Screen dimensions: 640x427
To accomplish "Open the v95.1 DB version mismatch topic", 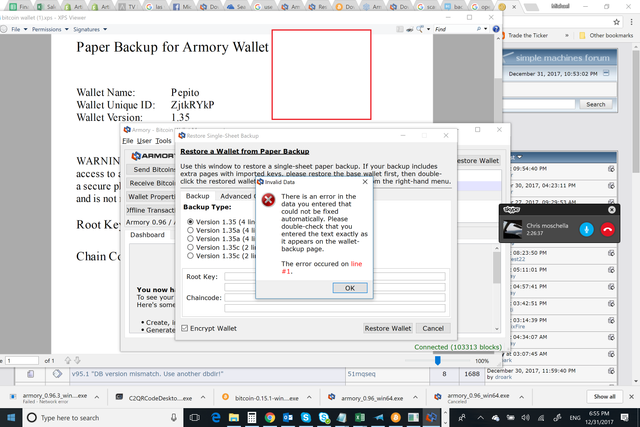I will tap(147, 374).
